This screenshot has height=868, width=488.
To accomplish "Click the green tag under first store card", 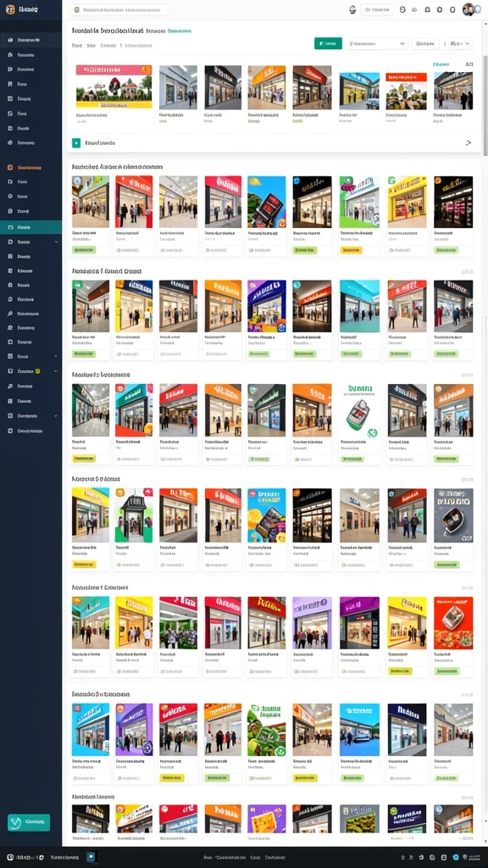I will [x=84, y=250].
